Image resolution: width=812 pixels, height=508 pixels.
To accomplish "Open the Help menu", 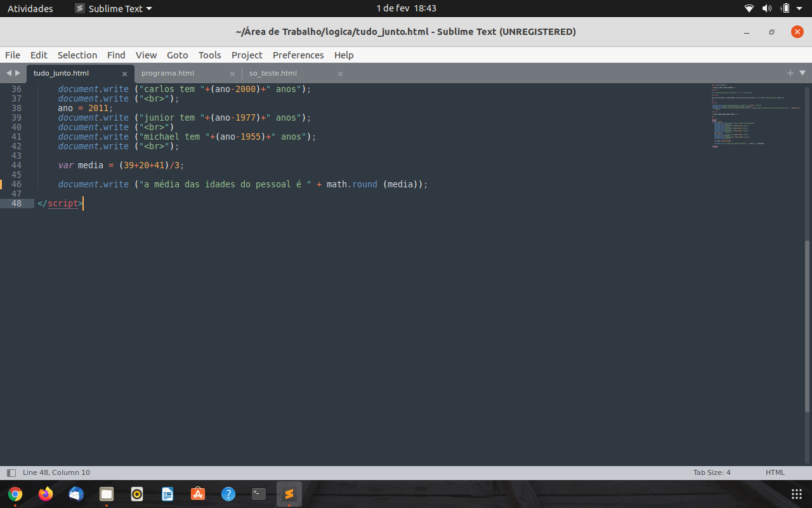I will pos(344,55).
